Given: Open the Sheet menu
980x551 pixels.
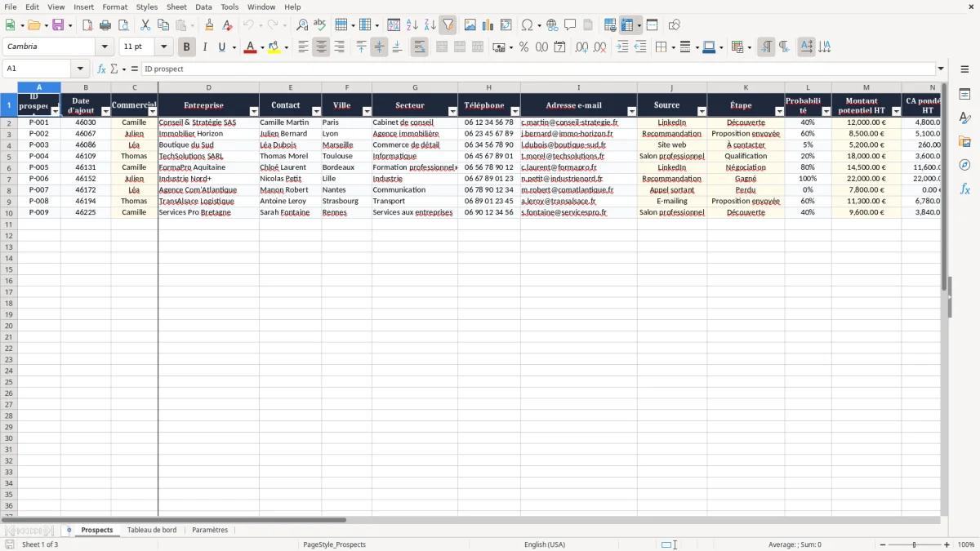Looking at the screenshot, I should pos(176,7).
